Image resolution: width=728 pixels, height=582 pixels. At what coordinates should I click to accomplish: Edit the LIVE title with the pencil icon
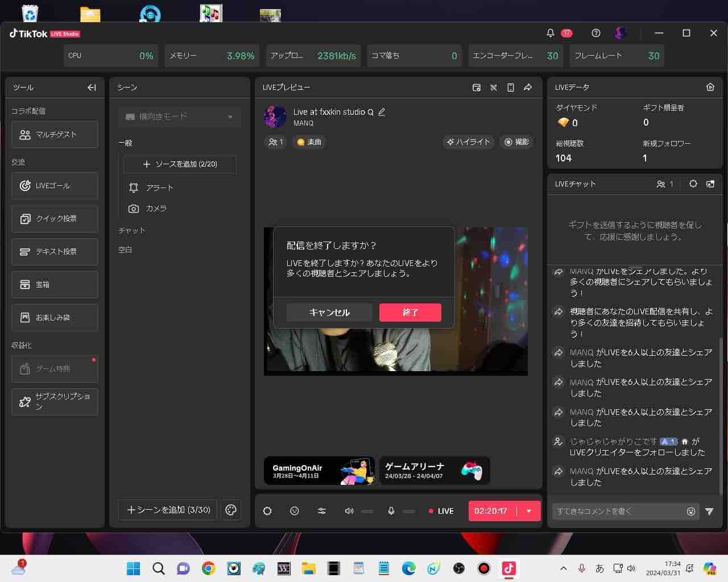382,112
